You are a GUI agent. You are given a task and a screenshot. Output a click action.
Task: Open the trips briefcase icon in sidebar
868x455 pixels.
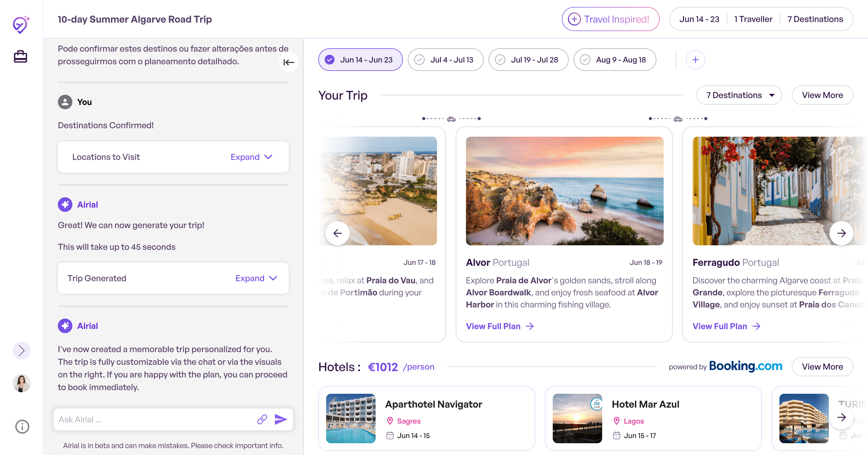coord(20,56)
